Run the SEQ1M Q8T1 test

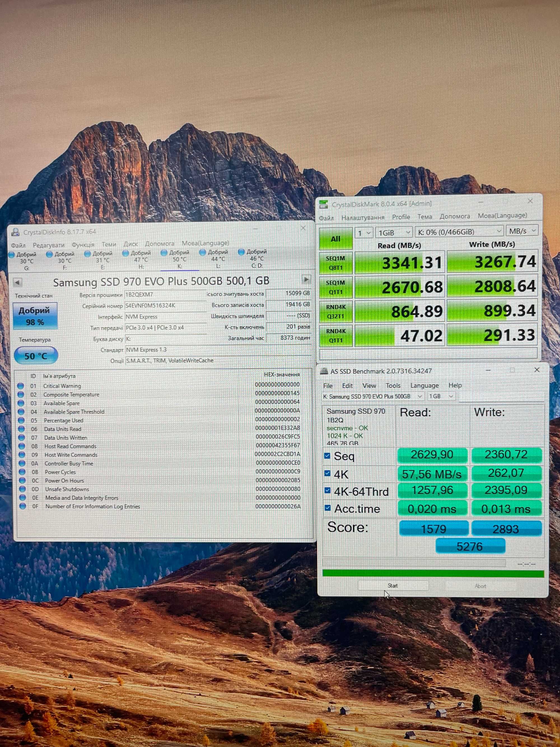coord(335,263)
